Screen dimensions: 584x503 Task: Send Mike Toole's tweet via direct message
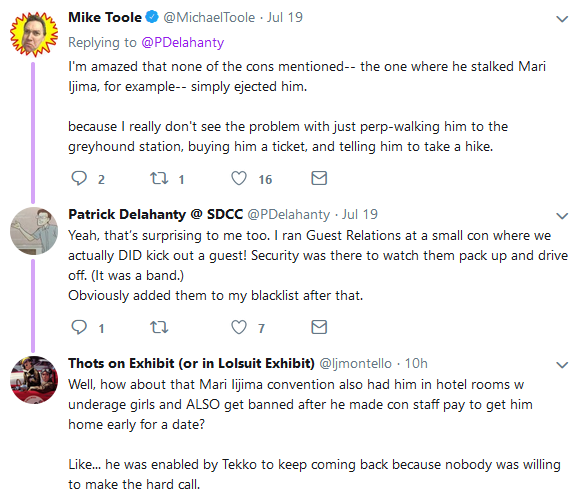tap(319, 178)
